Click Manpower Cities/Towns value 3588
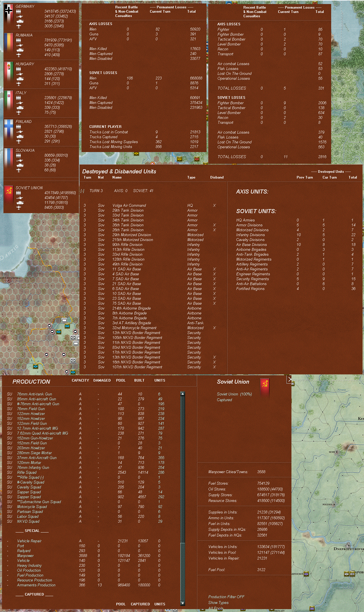Image resolution: width=364 pixels, height=612 pixels. (261, 472)
